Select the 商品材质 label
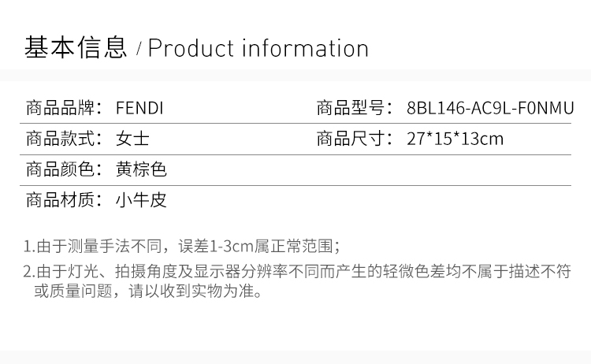Screen dimensions: 591x364 [x=64, y=199]
